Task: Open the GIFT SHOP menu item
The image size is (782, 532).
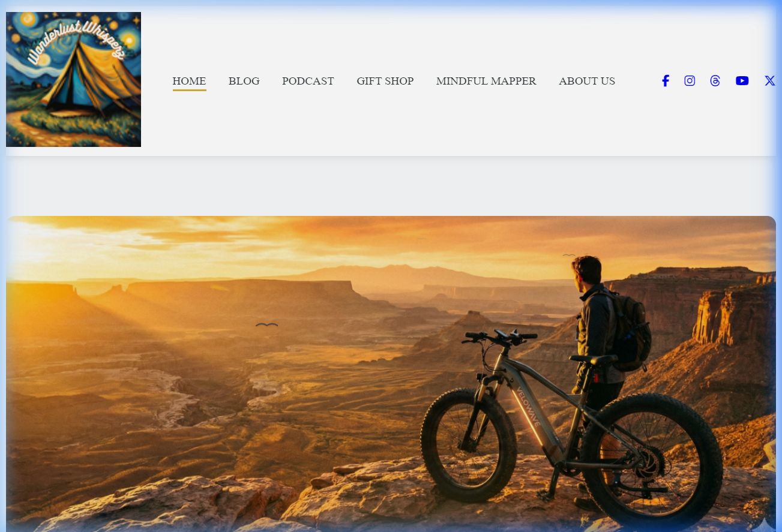Action: pos(385,81)
